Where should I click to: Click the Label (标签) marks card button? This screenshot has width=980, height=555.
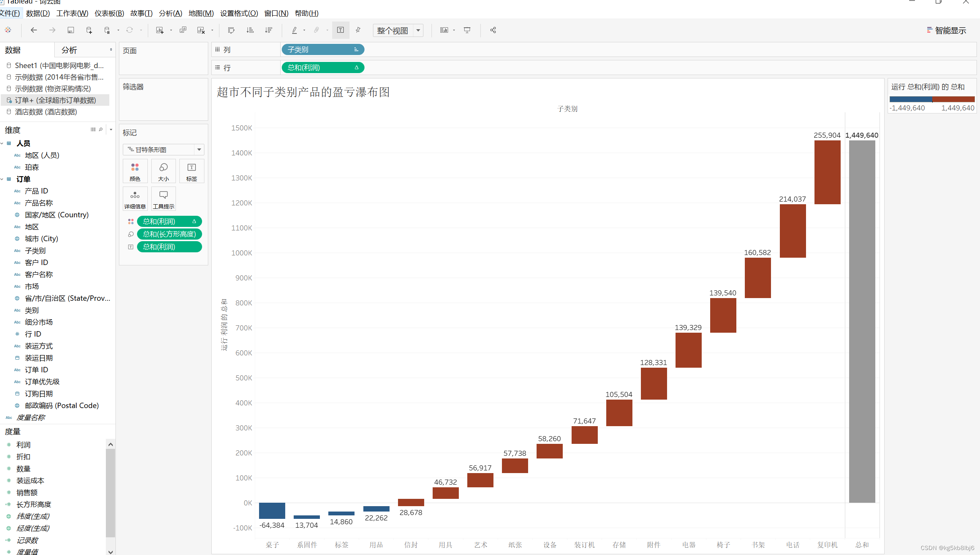[x=192, y=171]
